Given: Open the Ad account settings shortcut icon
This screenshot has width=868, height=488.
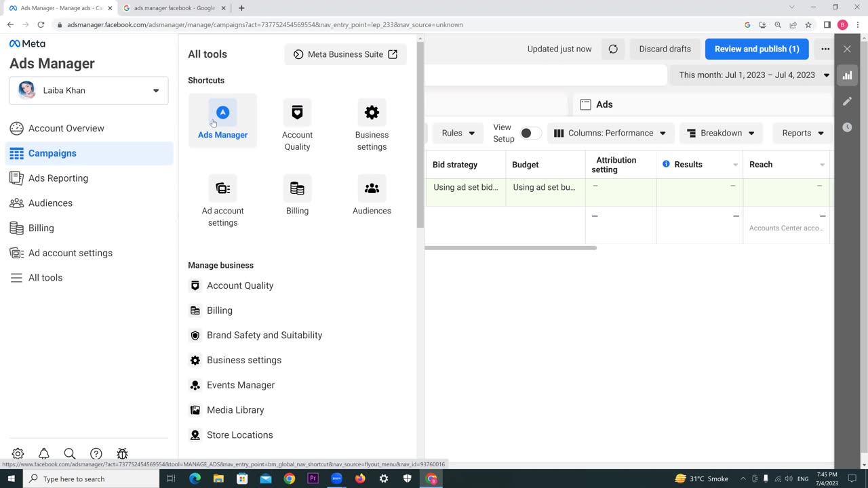Looking at the screenshot, I should [x=222, y=188].
